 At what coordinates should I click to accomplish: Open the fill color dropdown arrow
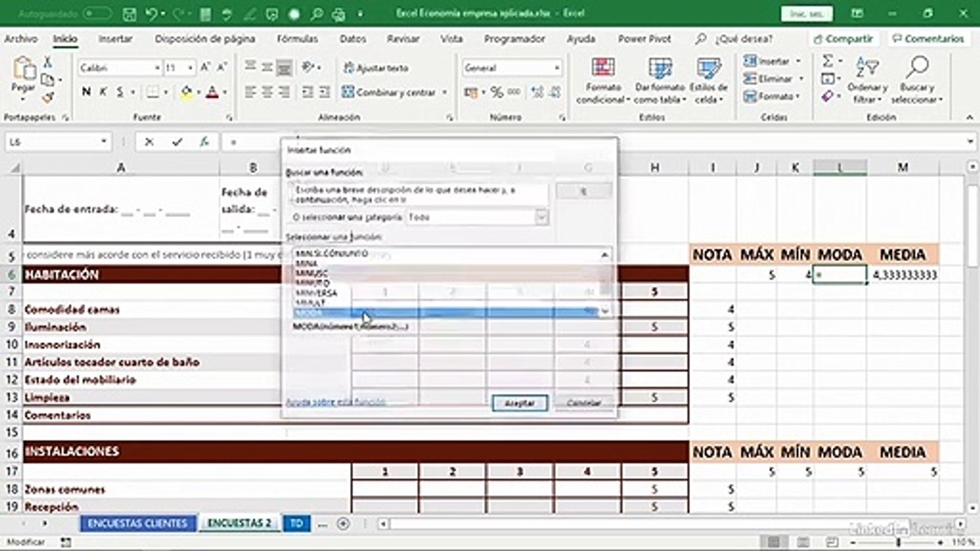pos(198,93)
